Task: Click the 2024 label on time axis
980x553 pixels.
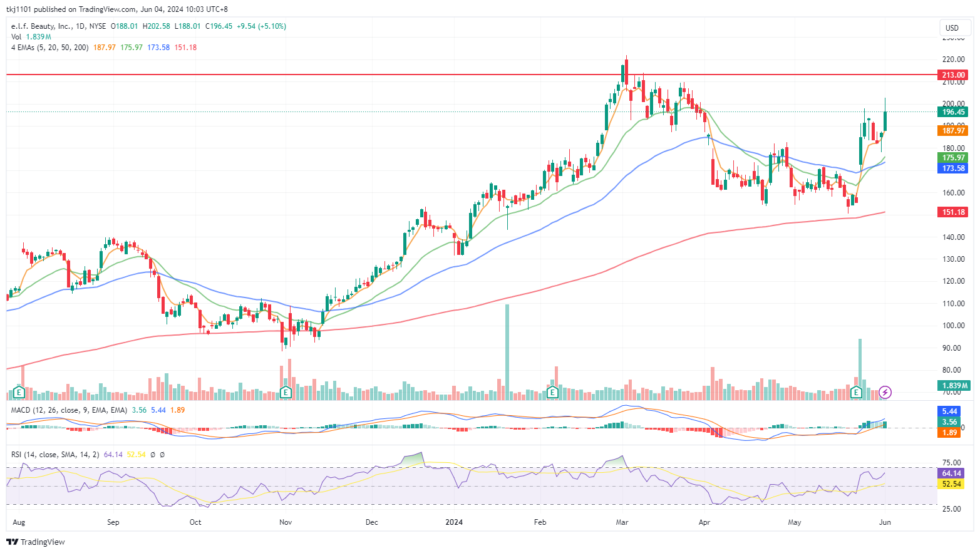Action: click(454, 522)
